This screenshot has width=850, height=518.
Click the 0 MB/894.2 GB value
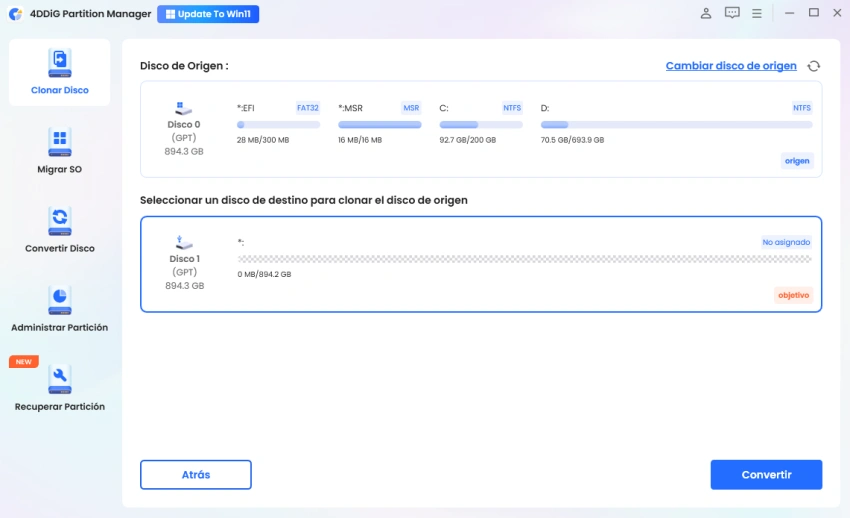(265, 274)
